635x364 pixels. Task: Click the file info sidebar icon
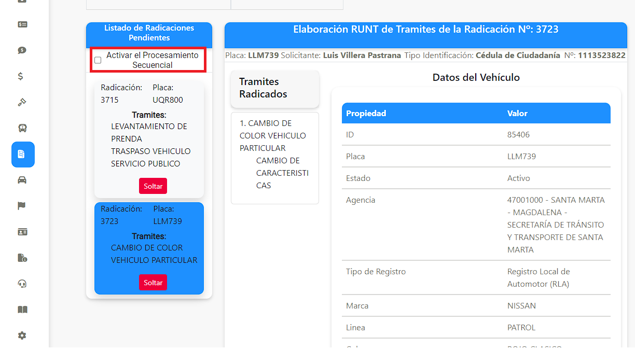tap(22, 258)
